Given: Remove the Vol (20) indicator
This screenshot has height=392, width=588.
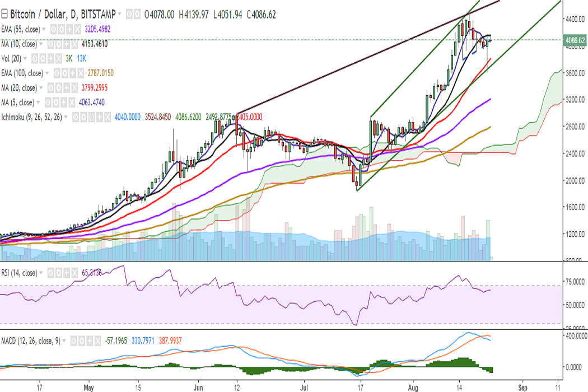Looking at the screenshot, I should tap(58, 58).
